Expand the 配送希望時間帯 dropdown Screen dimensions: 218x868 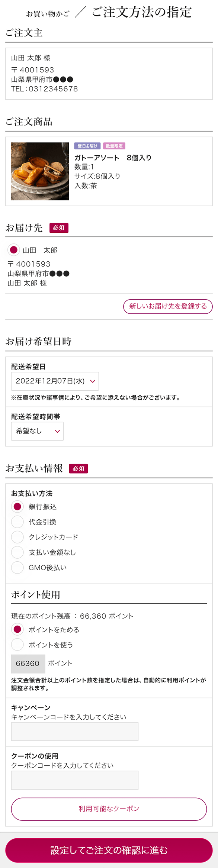[37, 431]
